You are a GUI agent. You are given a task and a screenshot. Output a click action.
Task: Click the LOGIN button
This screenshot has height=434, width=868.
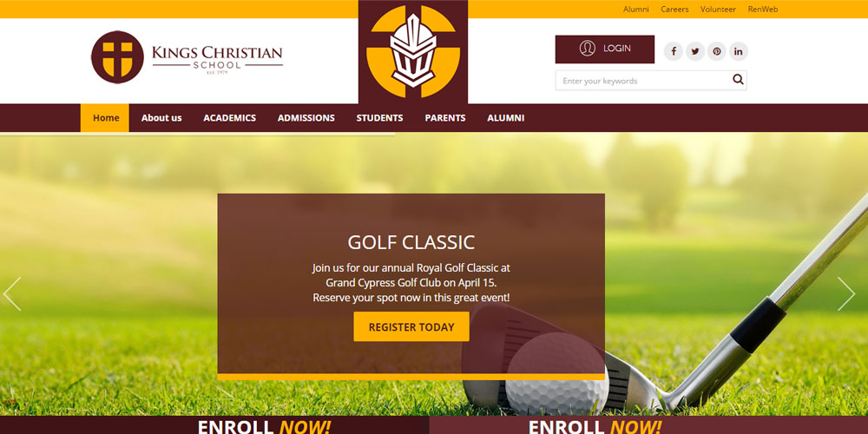click(604, 49)
